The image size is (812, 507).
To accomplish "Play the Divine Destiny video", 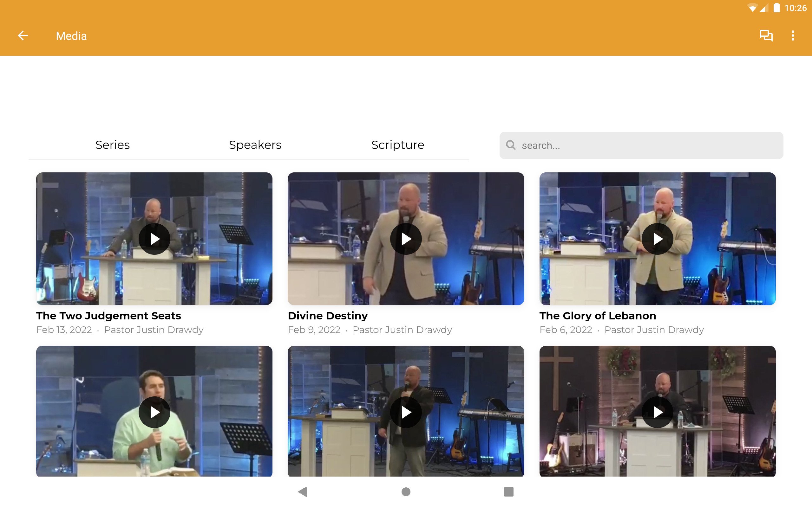I will [x=406, y=239].
